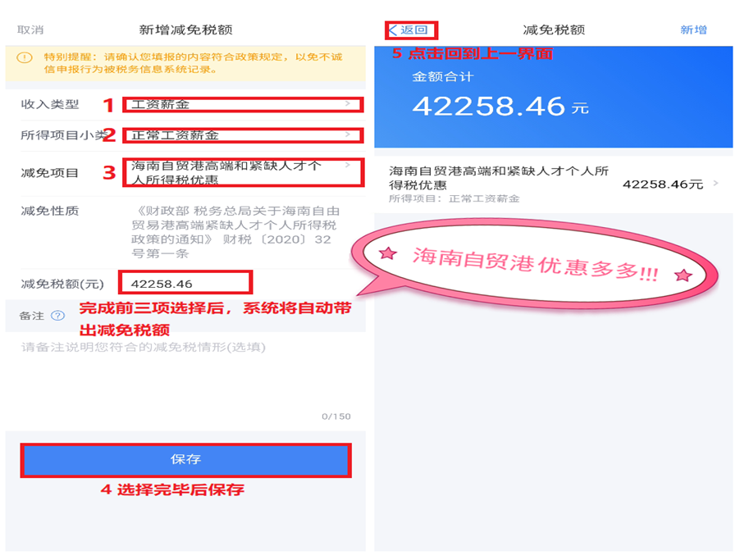Tap 新增 to add a tax reduction
Screen dimensions: 740x560
tap(693, 30)
